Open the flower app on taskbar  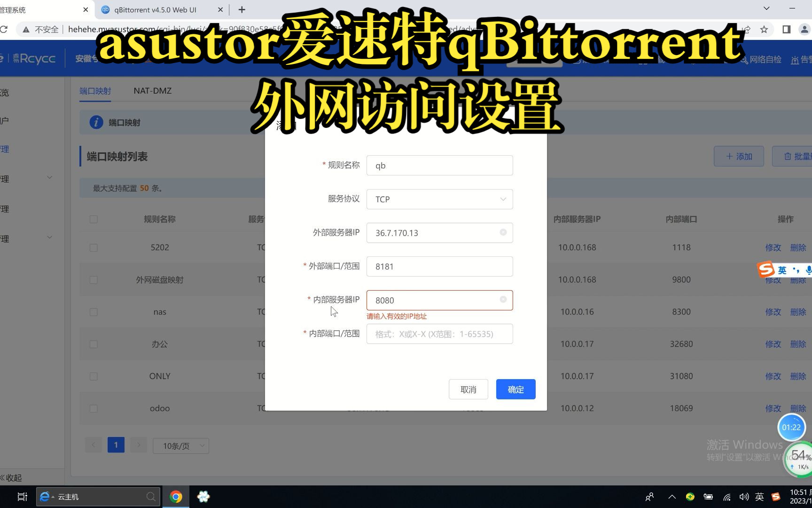coord(203,497)
